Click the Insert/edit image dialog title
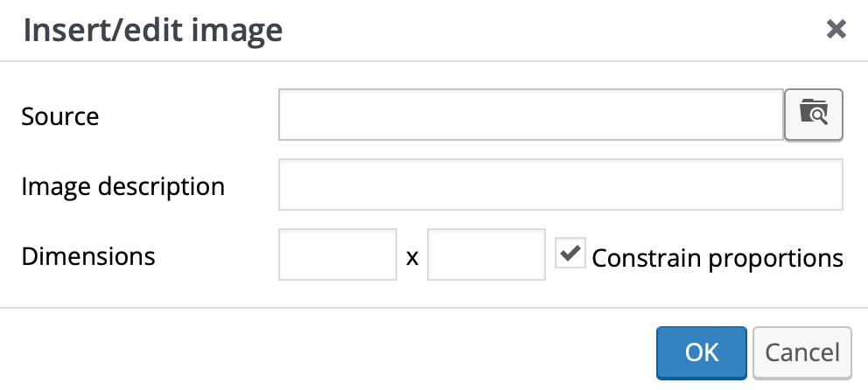 pyautogui.click(x=153, y=31)
